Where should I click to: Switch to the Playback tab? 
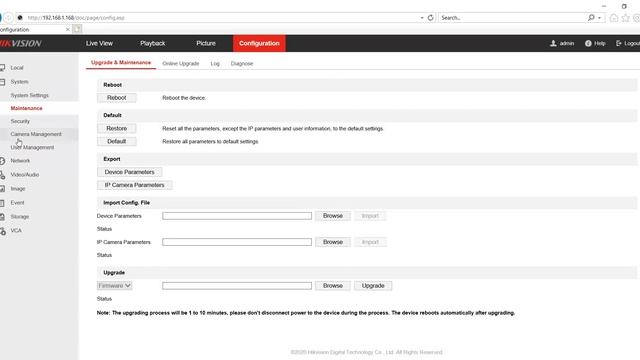[153, 43]
